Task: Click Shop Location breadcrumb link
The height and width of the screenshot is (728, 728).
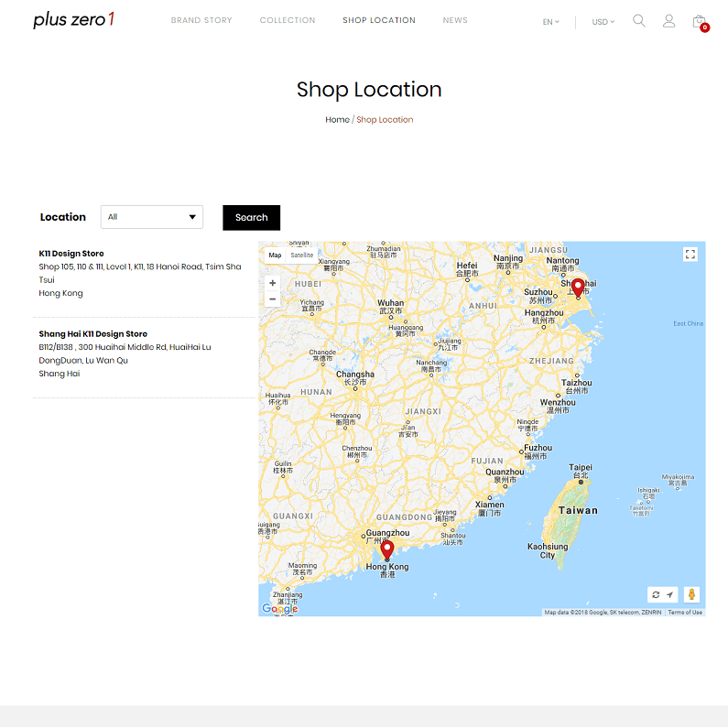Action: (385, 120)
